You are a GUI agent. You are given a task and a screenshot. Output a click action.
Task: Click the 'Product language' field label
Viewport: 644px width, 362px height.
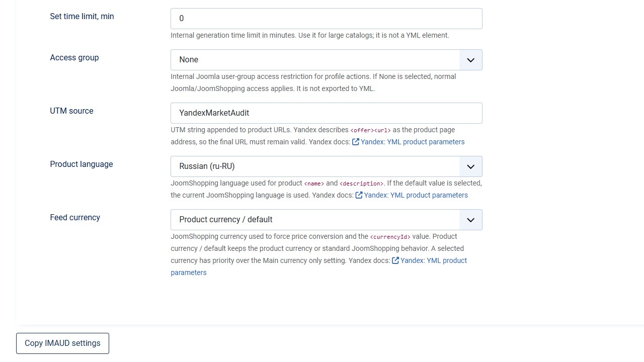(x=82, y=164)
